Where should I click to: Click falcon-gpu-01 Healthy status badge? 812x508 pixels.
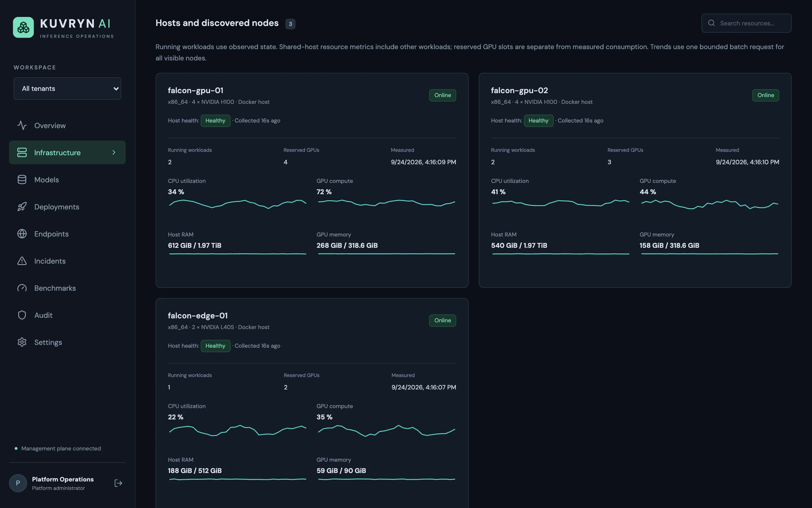[215, 121]
